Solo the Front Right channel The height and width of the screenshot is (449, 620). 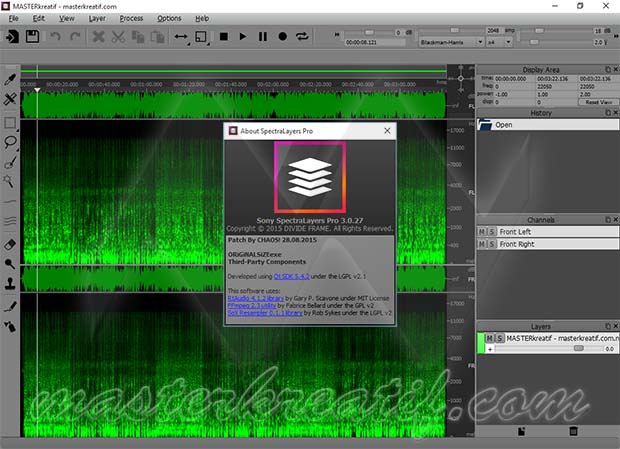point(491,244)
